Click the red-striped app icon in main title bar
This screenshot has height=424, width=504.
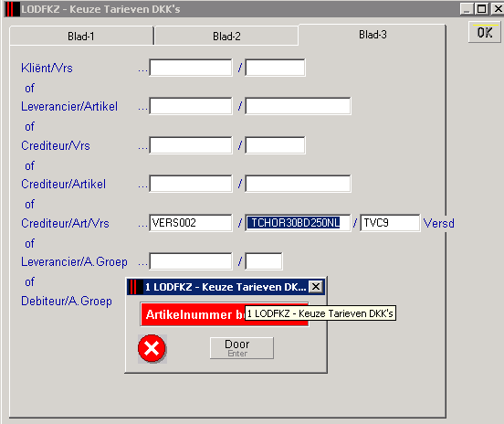click(x=13, y=9)
